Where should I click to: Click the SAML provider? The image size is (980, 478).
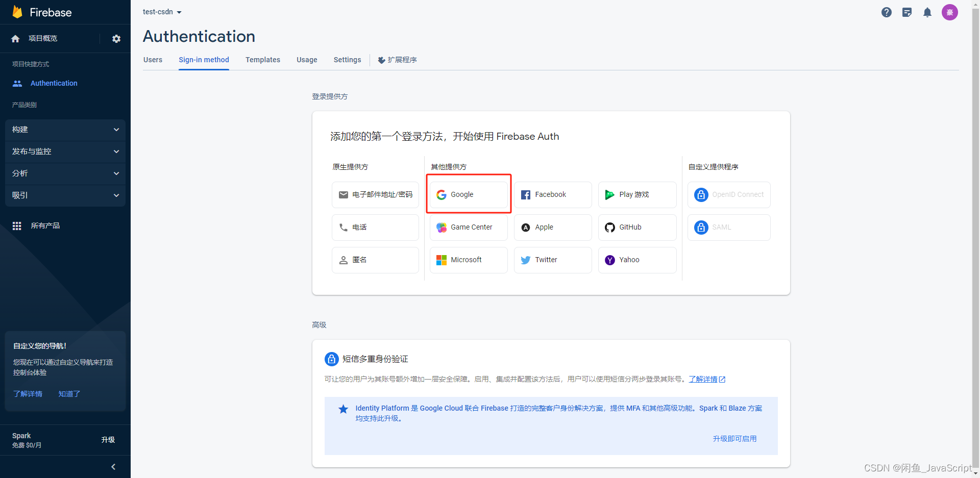tap(729, 227)
